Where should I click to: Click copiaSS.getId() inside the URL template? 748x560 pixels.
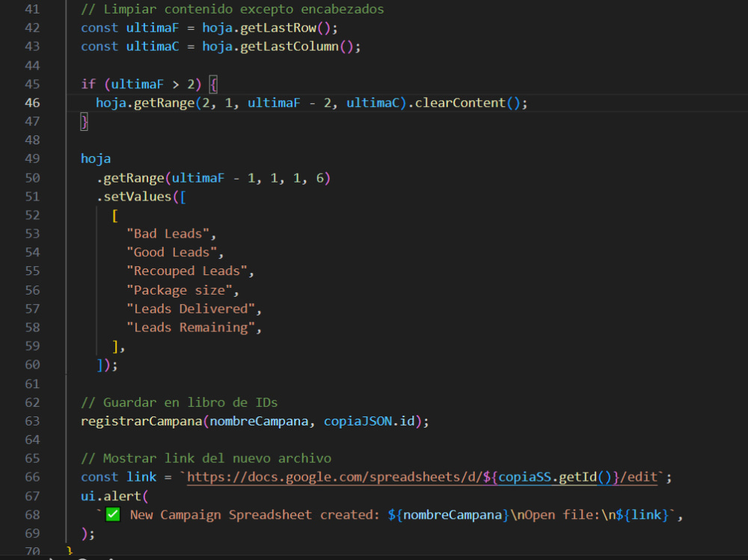(555, 477)
